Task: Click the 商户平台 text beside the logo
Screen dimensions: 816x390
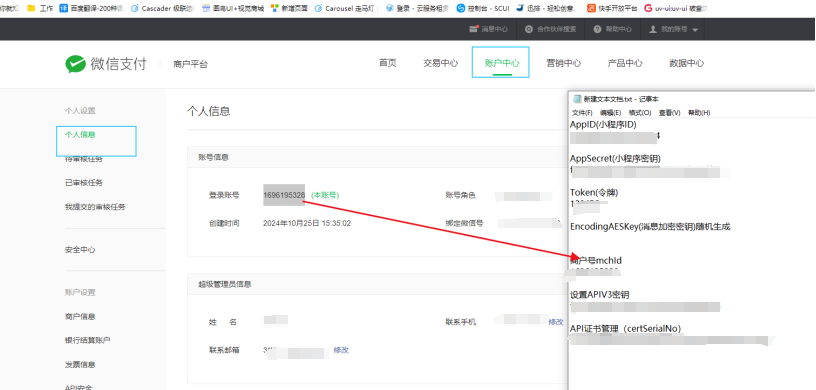Action: click(x=190, y=65)
